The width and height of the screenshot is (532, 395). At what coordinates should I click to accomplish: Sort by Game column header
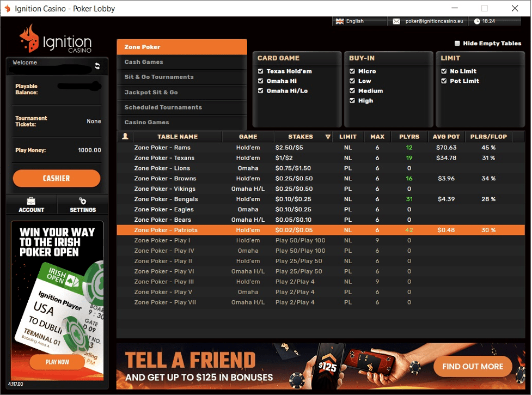pyautogui.click(x=248, y=137)
